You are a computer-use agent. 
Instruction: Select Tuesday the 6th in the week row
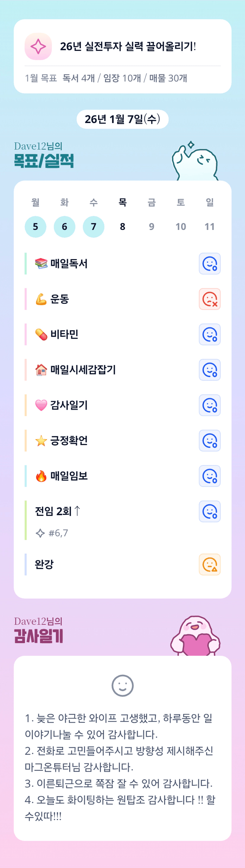click(x=64, y=227)
